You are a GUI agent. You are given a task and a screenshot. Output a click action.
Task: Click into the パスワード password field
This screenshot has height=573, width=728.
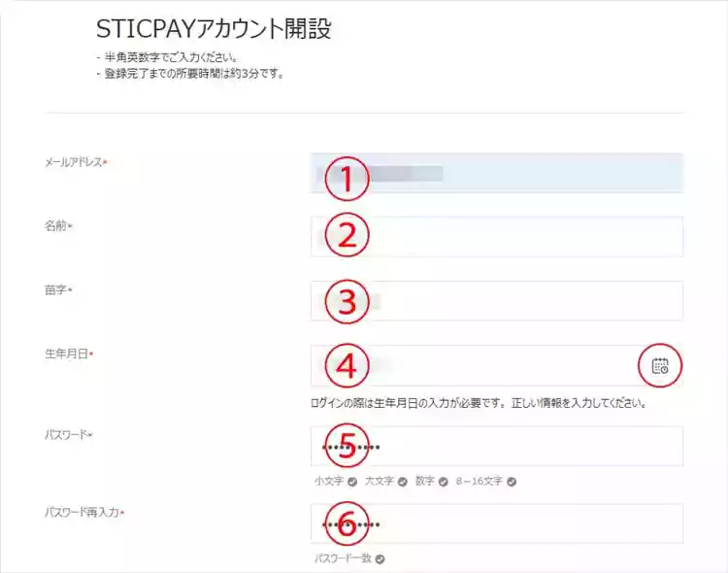point(497,446)
